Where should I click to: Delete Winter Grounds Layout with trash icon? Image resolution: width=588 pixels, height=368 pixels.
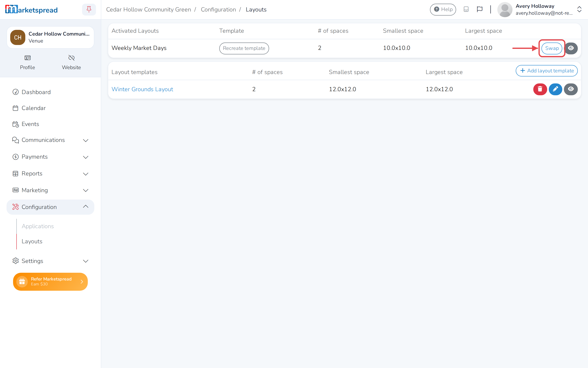(x=540, y=89)
